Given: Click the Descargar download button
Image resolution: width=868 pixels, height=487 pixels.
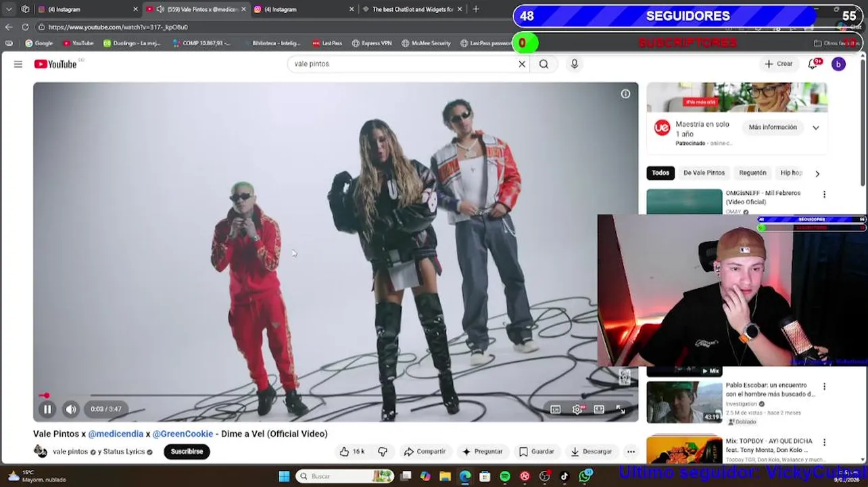Looking at the screenshot, I should (x=591, y=451).
